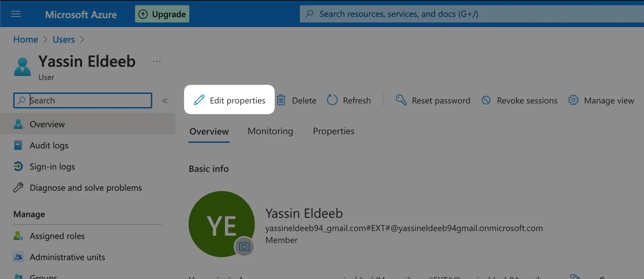Open the Azure hamburger menu
Screen dimensions: 644x279
pos(16,14)
